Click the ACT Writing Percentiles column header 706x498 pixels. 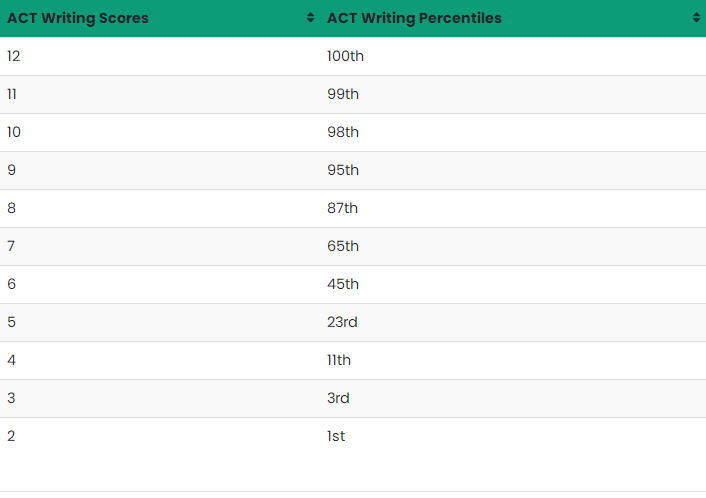click(513, 18)
